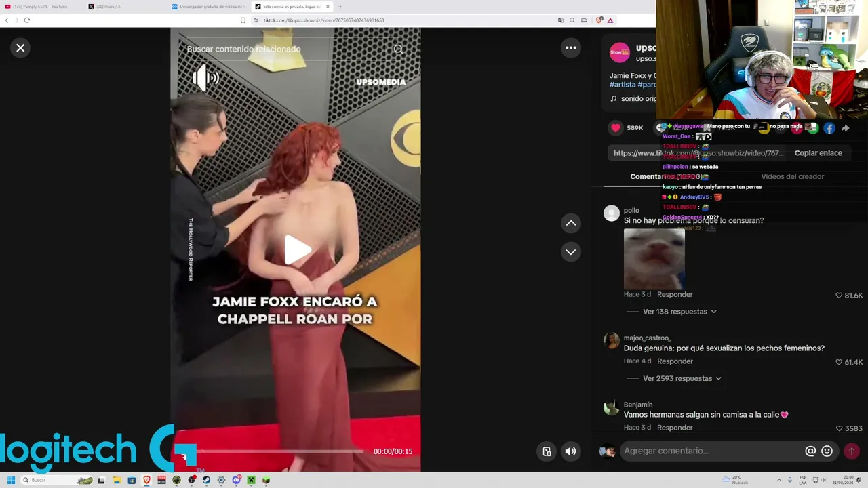Viewport: 868px width, 488px height.
Task: Open the #artista hashtag link
Action: (623, 85)
